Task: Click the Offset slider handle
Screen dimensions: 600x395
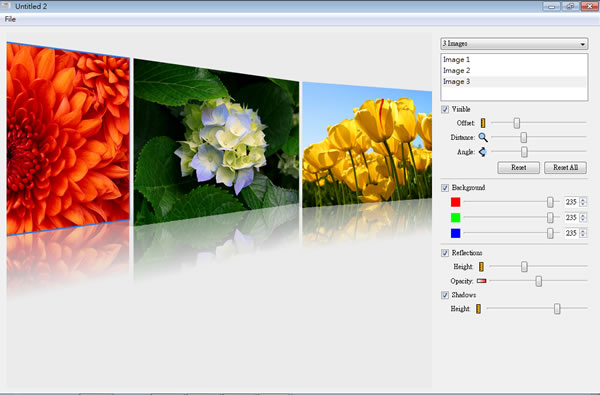Action: pyautogui.click(x=517, y=123)
